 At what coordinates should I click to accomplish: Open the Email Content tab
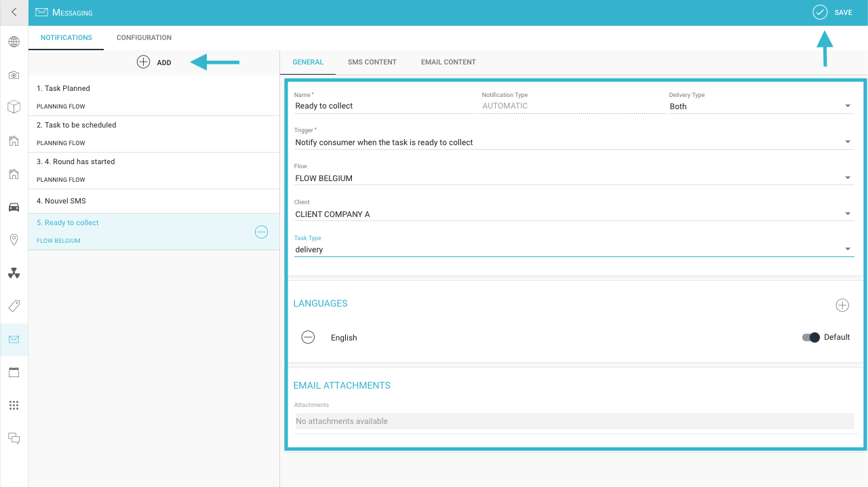[448, 62]
